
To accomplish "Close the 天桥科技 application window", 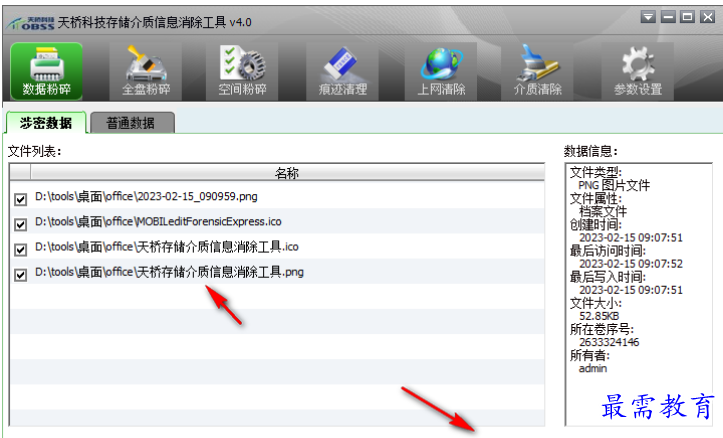I will [x=707, y=18].
